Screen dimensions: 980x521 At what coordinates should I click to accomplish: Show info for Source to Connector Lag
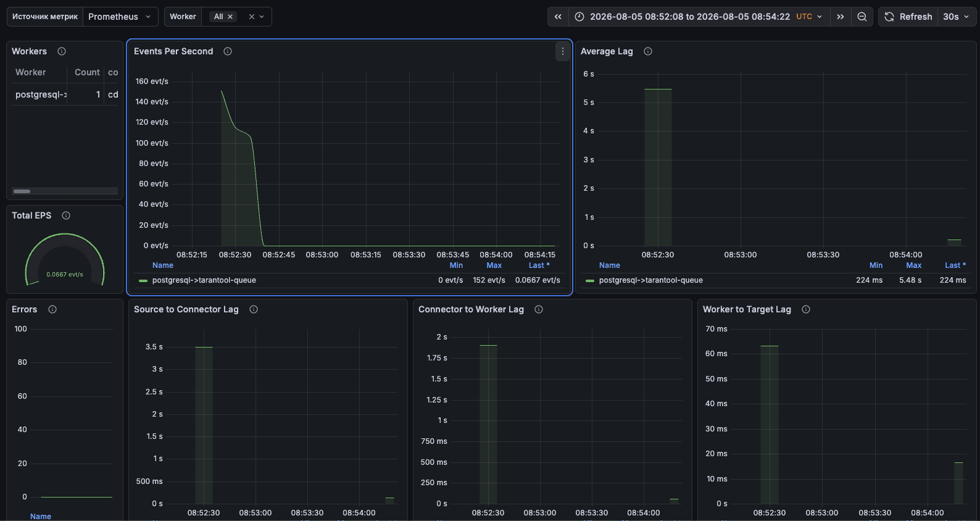click(254, 309)
